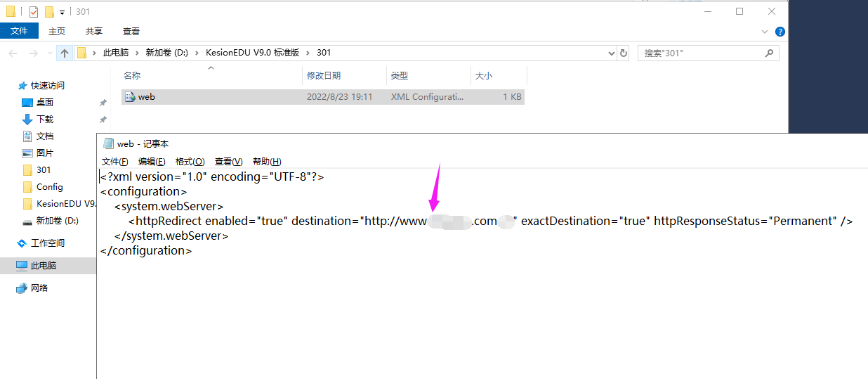The image size is (868, 379).
Task: Open the address bar history dropdown
Action: (x=611, y=53)
